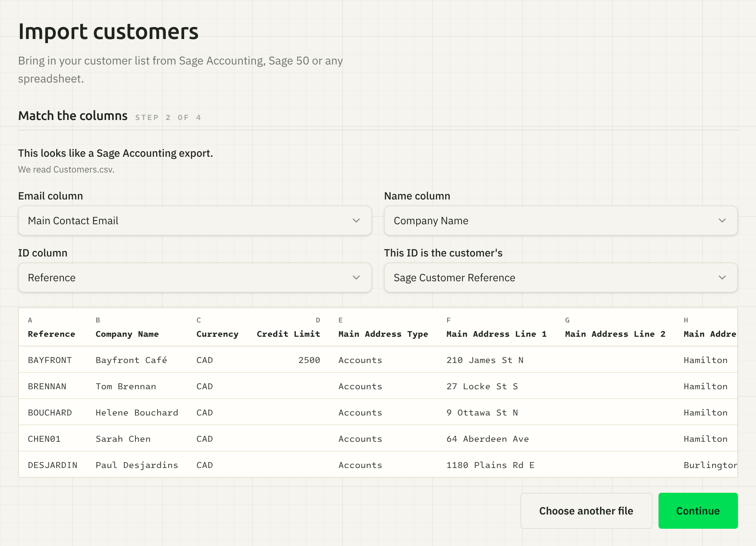Open the Sage Customer Reference dropdown

point(561,277)
